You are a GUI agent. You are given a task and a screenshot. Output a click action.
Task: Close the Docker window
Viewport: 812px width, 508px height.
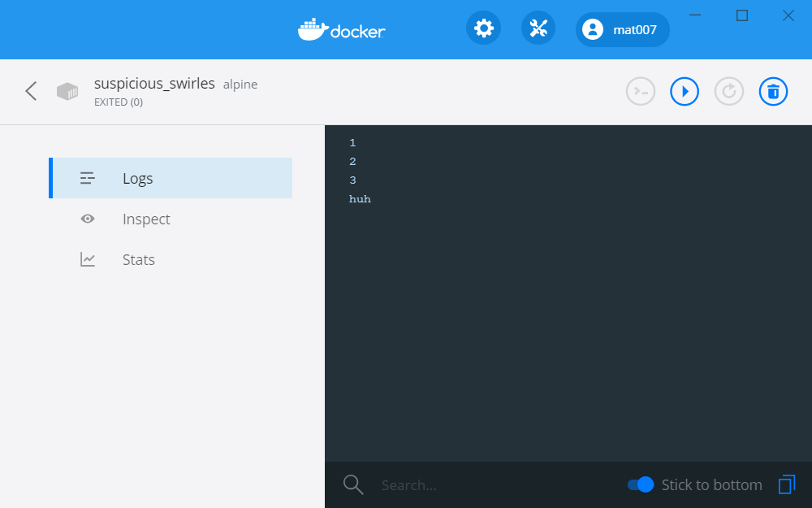coord(788,15)
